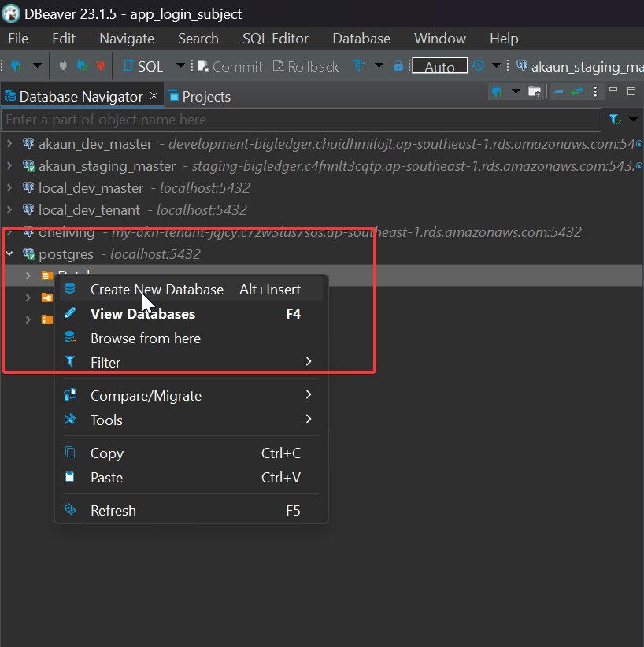Expand the Databases folder under postgres

pyautogui.click(x=28, y=275)
